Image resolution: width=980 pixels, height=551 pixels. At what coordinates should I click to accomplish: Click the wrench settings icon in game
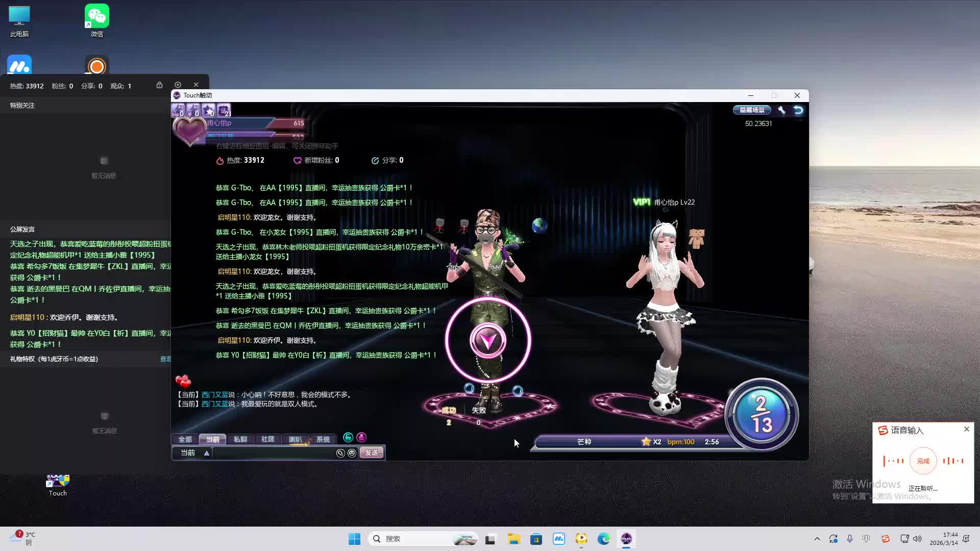[x=781, y=110]
